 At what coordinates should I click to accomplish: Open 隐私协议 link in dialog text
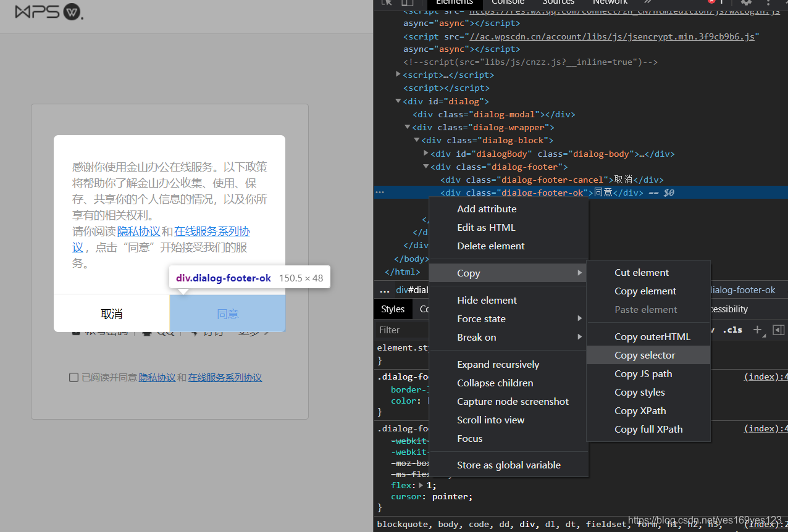(x=139, y=231)
